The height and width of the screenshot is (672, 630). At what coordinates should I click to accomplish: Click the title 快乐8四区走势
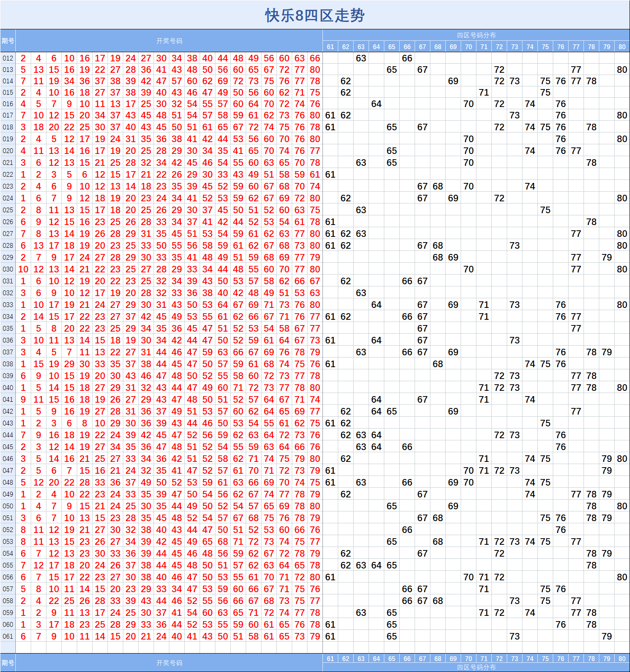315,15
